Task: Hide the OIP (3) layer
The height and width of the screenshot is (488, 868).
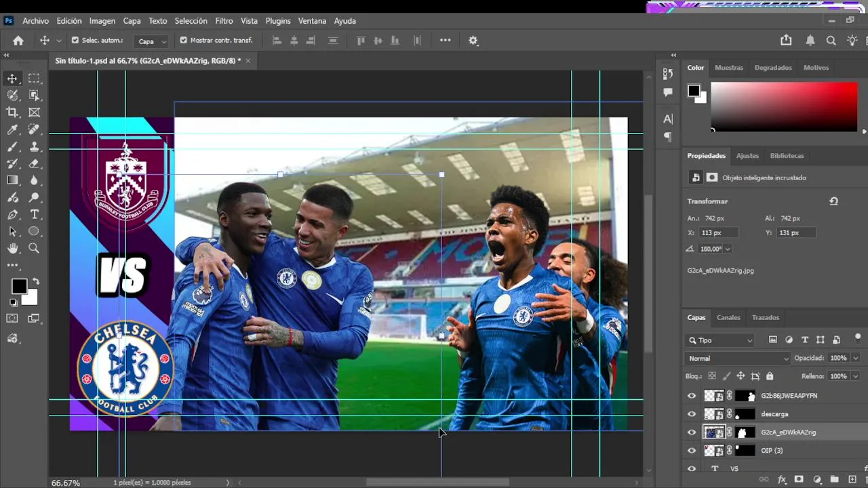Action: 692,451
